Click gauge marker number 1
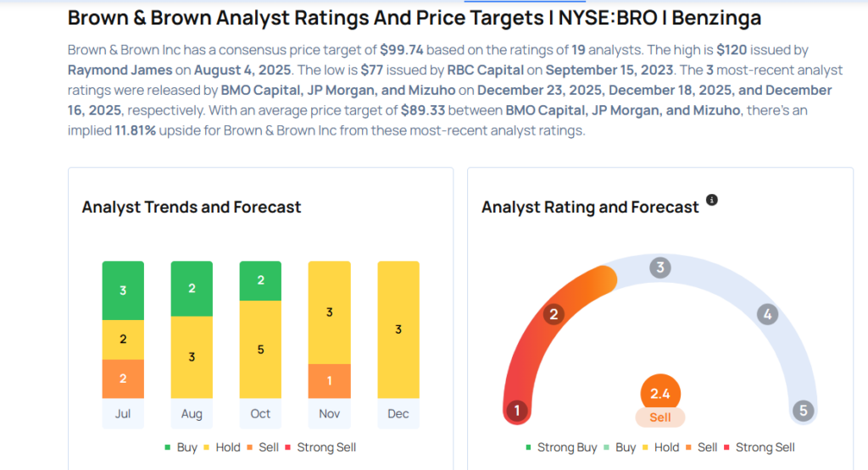Image resolution: width=868 pixels, height=470 pixels. (517, 412)
